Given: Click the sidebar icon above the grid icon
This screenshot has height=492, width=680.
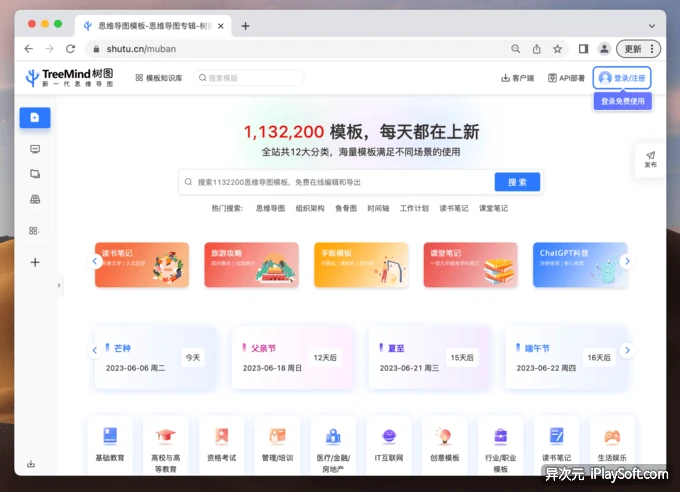Looking at the screenshot, I should (x=35, y=199).
